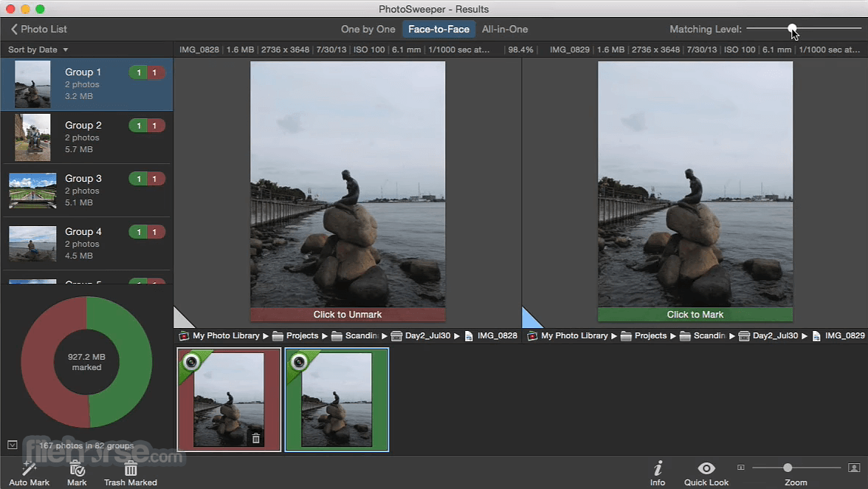The width and height of the screenshot is (868, 489).
Task: Click the Auto Mark magic wand icon
Action: pos(29,468)
